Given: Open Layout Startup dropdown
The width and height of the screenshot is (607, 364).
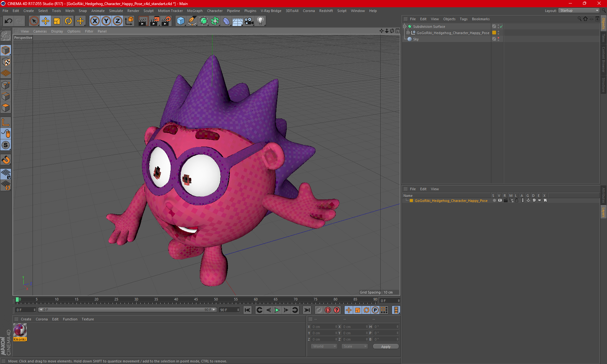Looking at the screenshot, I should [x=579, y=11].
